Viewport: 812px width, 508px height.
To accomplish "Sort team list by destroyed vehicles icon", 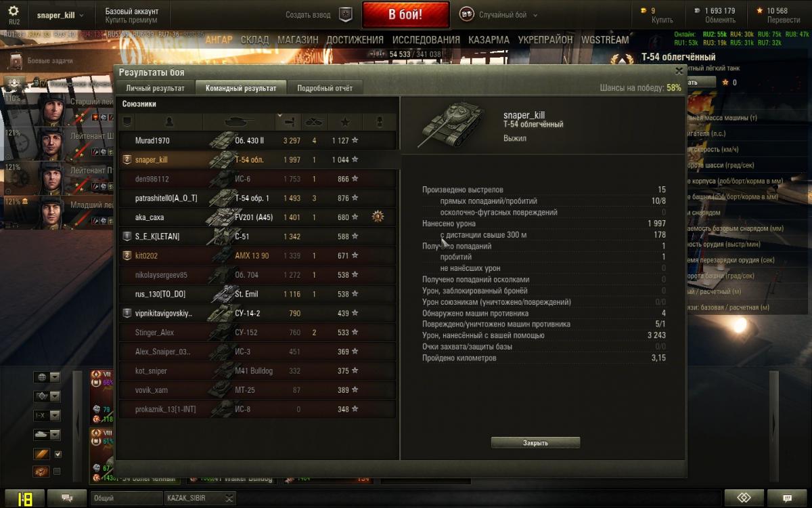I will (x=314, y=122).
